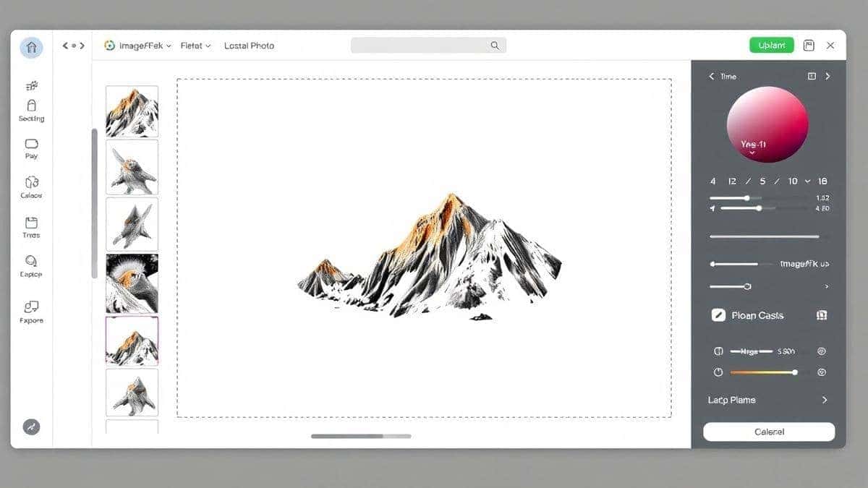The height and width of the screenshot is (488, 868).
Task: Open the effects icon above Secting
Action: (x=31, y=86)
